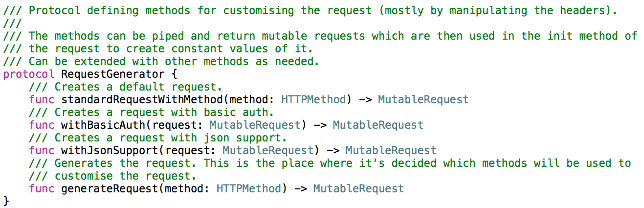
Task: Click the protocol keyword
Action: (28, 74)
